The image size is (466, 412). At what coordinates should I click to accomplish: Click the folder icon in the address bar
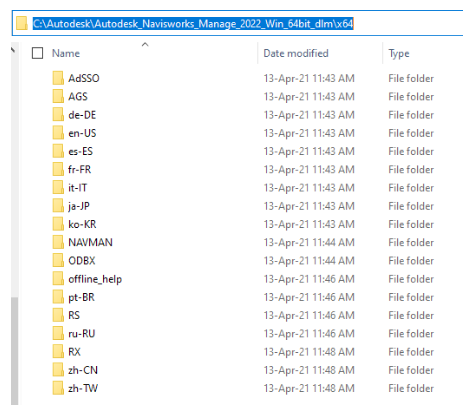22,23
